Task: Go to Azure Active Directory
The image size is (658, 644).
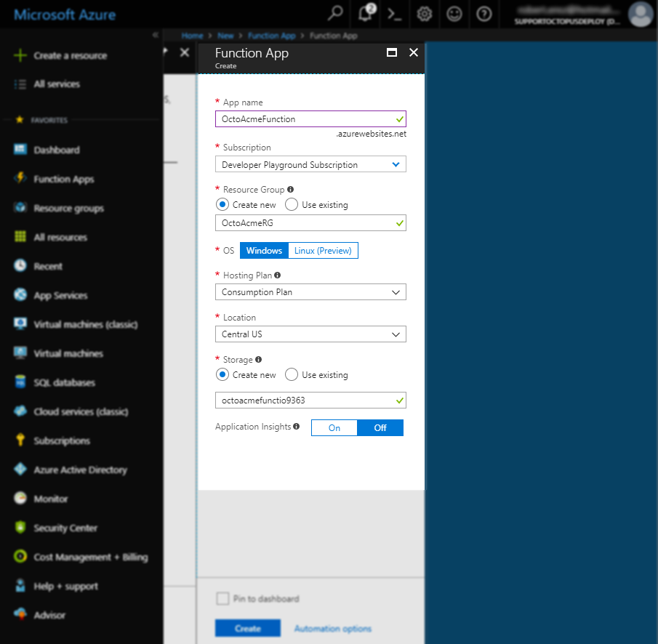Action: point(80,470)
